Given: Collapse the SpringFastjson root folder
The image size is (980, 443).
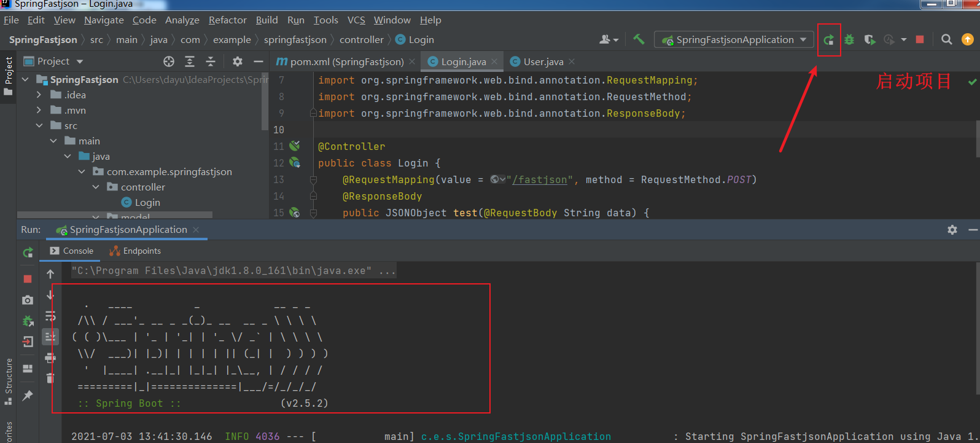Looking at the screenshot, I should point(25,80).
